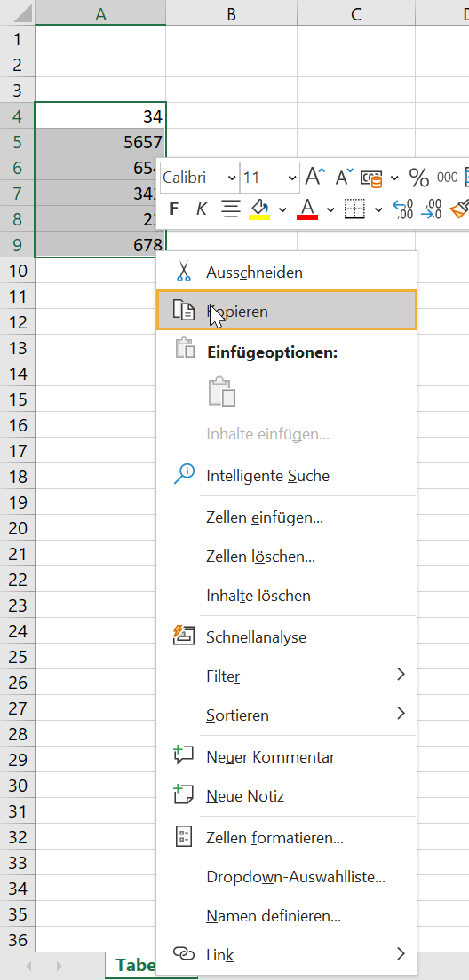Open borders dropdown arrow
This screenshot has width=469, height=980.
click(x=378, y=209)
